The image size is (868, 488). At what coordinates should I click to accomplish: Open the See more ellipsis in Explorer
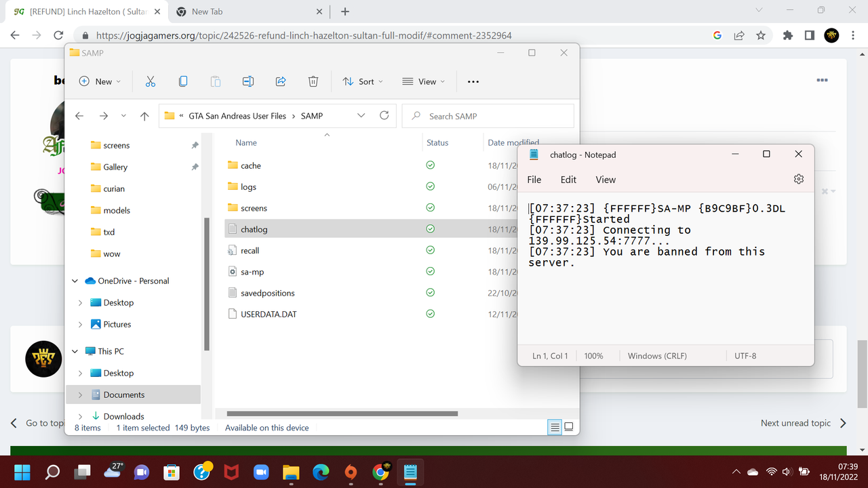473,81
